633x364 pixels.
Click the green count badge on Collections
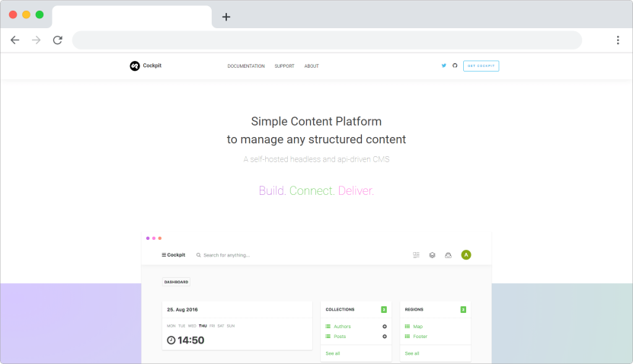click(x=384, y=309)
